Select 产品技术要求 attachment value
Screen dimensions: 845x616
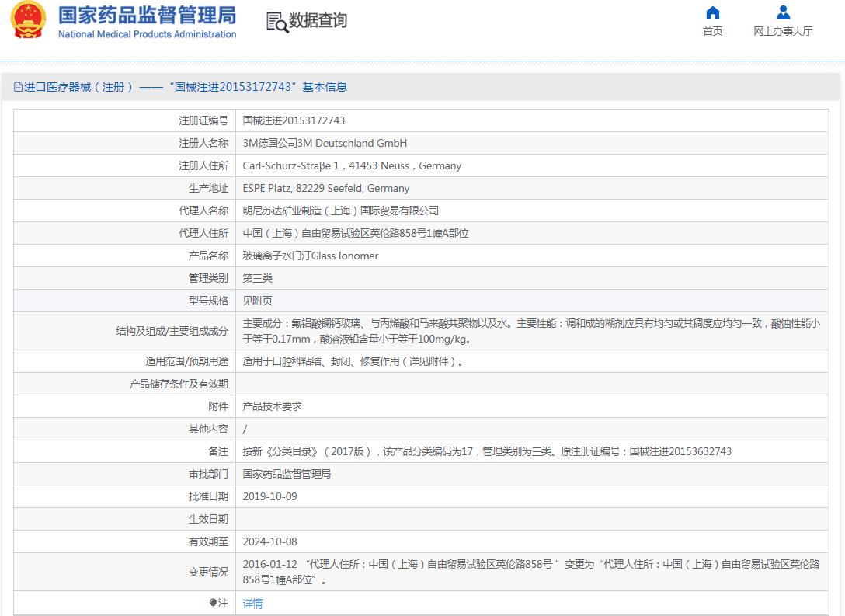(272, 406)
